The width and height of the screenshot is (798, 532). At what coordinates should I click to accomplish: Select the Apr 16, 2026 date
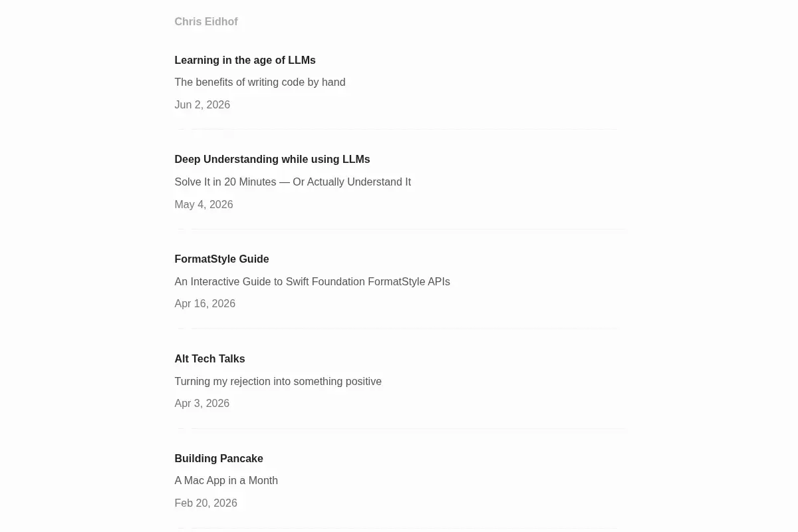click(205, 304)
